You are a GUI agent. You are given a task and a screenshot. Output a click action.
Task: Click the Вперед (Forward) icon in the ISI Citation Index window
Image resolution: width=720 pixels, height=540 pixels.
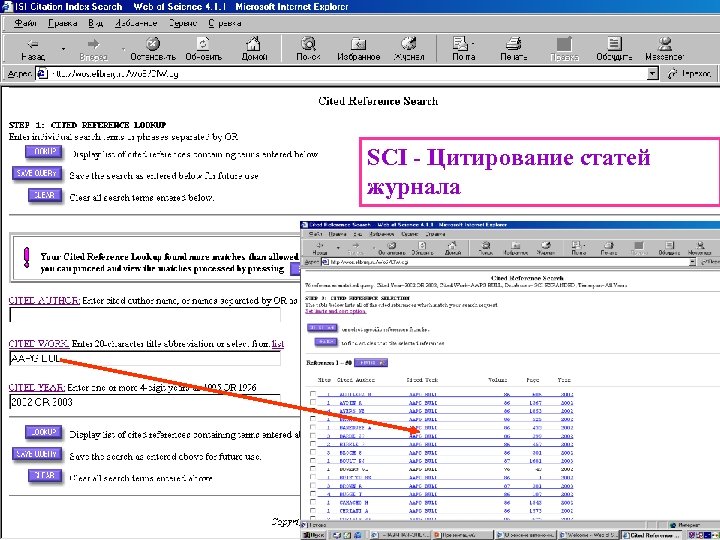[93, 44]
